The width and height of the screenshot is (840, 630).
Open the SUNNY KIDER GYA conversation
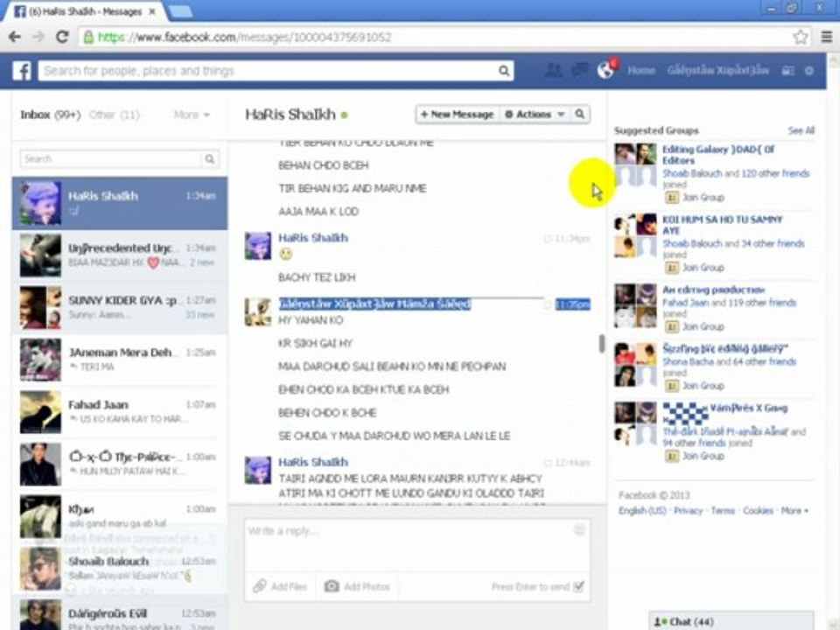(120, 307)
